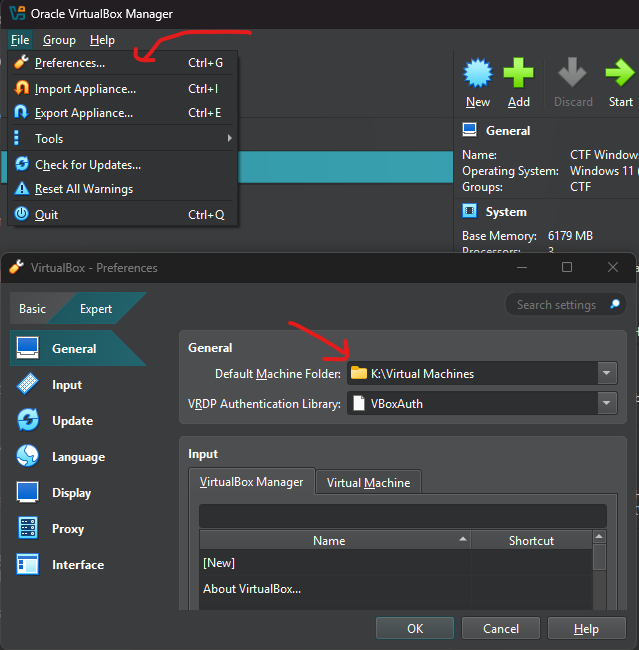
Task: Select the Update category icon
Action: (x=28, y=420)
